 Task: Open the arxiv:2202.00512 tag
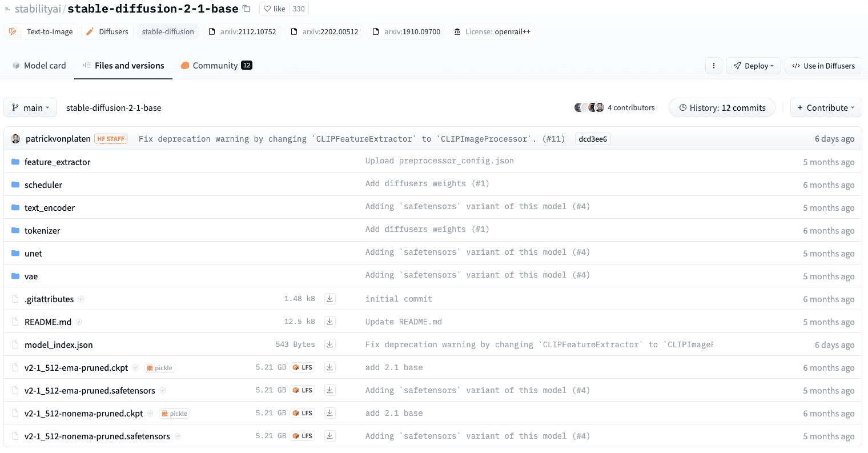[325, 31]
